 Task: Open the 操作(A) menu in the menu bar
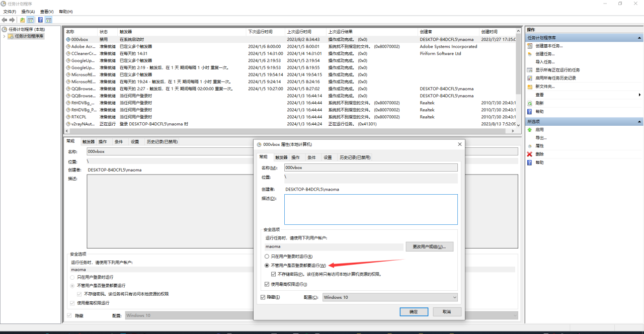pos(28,12)
